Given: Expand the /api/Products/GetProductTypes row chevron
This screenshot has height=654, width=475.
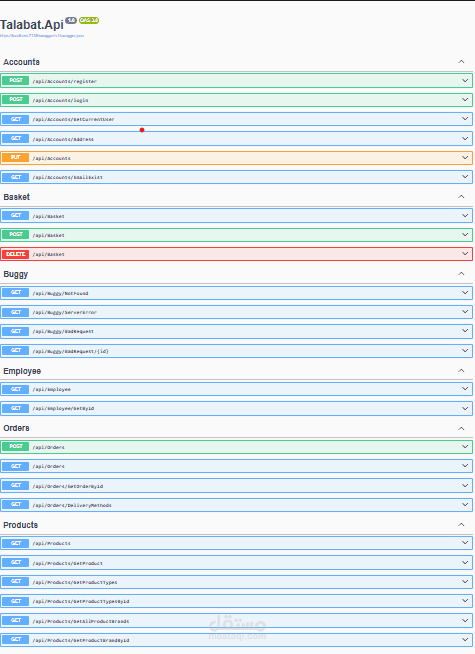Looking at the screenshot, I should 465,582.
